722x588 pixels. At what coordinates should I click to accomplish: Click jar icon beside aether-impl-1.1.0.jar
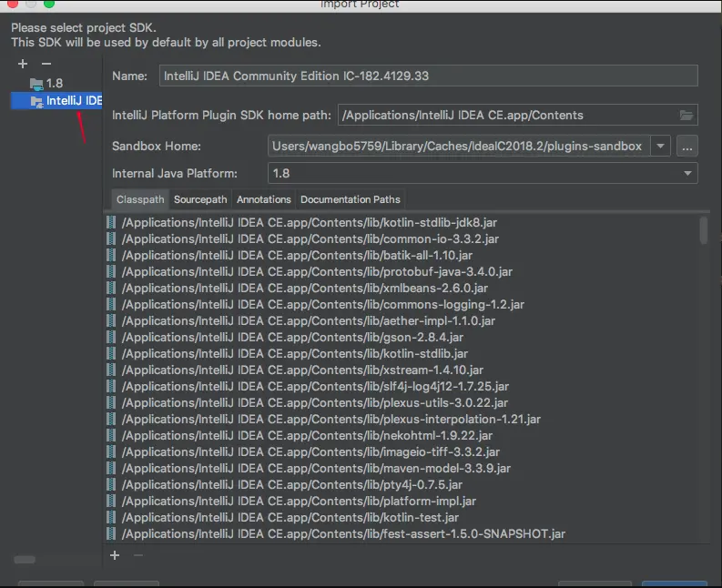111,321
